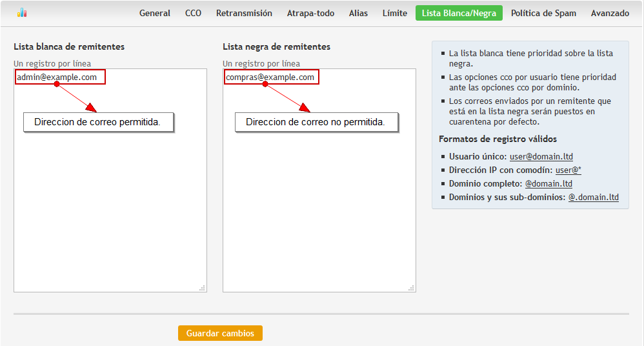Open the CCO tab
The image size is (644, 346).
[193, 13]
